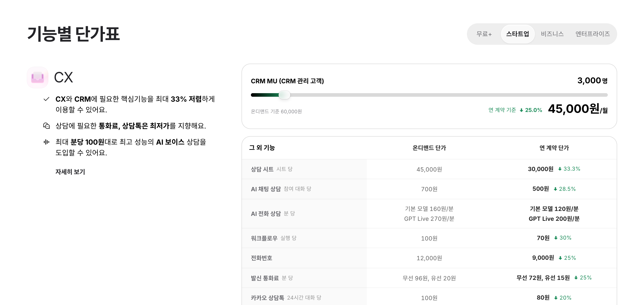This screenshot has width=644, height=305.
Task: Click the voice waveform icon beside 분당 100원
Action: point(47,142)
